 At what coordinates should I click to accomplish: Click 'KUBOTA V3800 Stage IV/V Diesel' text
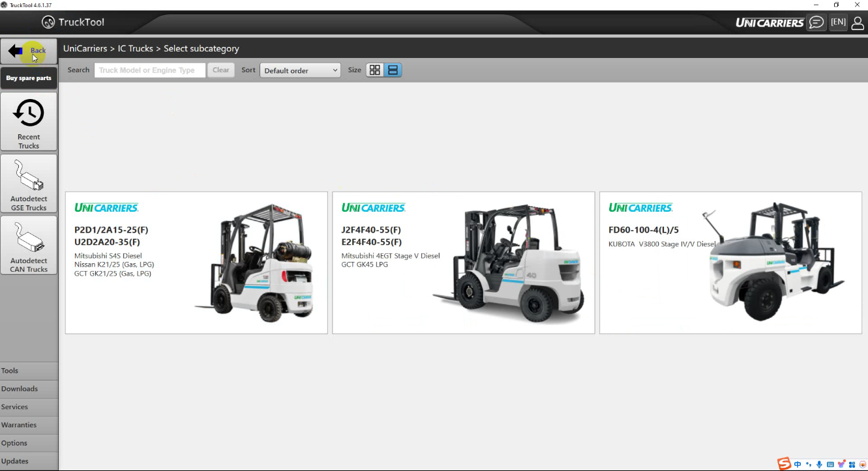(x=663, y=244)
